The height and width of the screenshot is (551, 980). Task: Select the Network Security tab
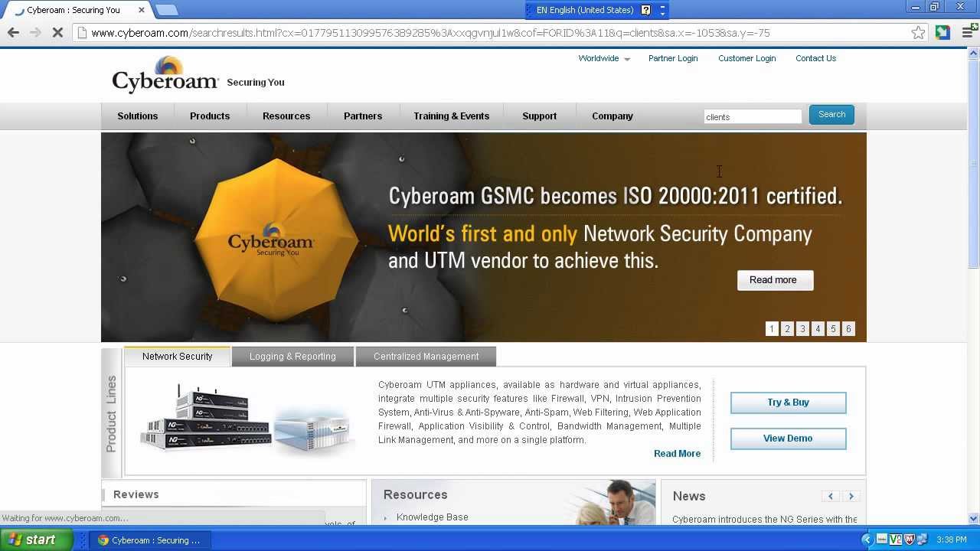[177, 357]
